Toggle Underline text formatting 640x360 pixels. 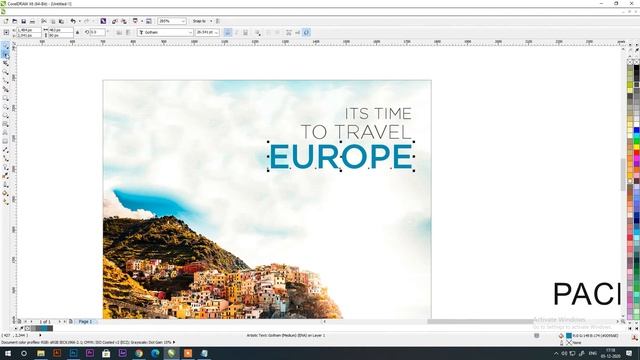[245, 32]
